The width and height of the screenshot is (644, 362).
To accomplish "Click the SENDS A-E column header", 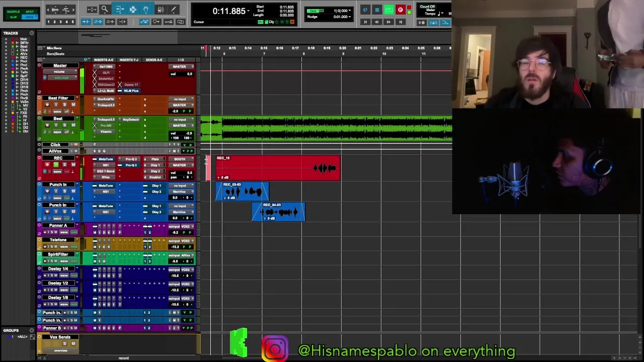I will point(154,60).
